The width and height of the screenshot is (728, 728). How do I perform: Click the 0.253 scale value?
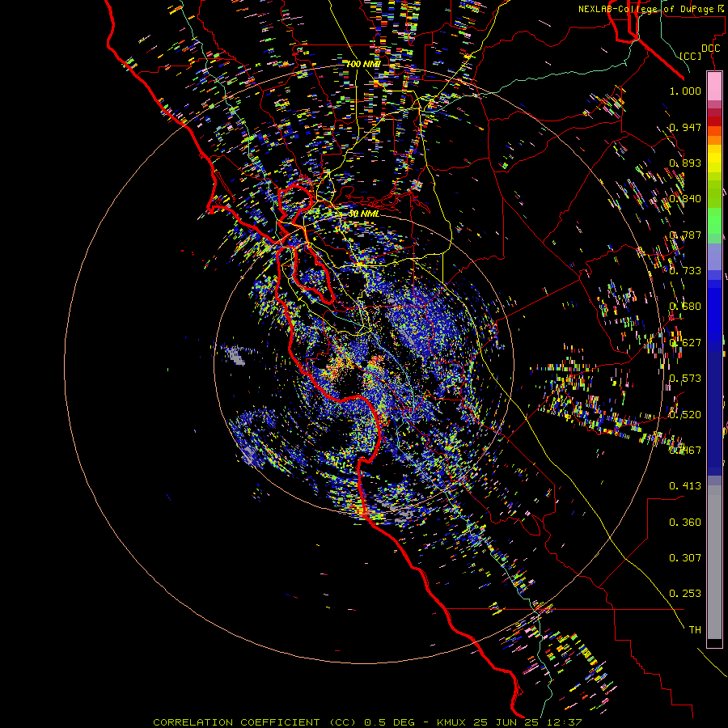685,594
